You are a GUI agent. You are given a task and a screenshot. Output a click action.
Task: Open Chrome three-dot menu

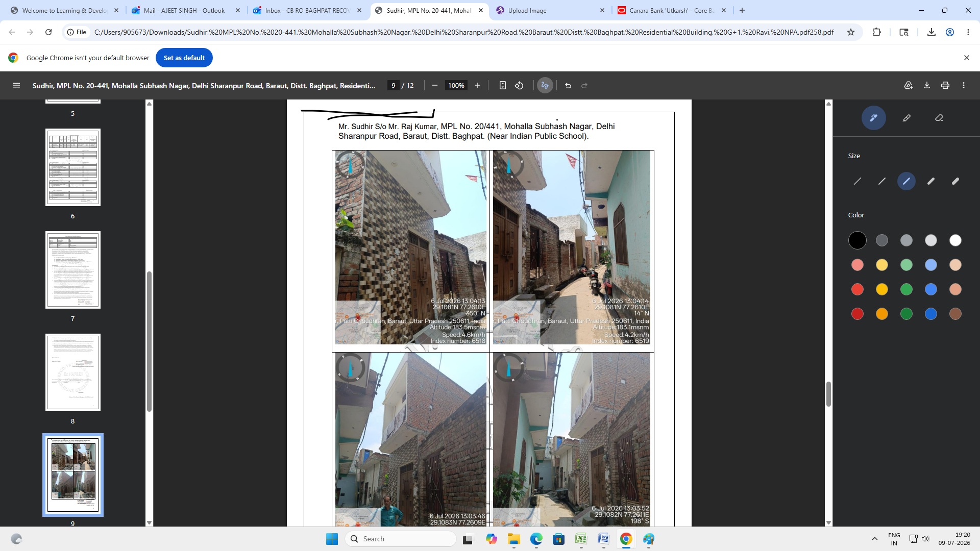pyautogui.click(x=968, y=32)
